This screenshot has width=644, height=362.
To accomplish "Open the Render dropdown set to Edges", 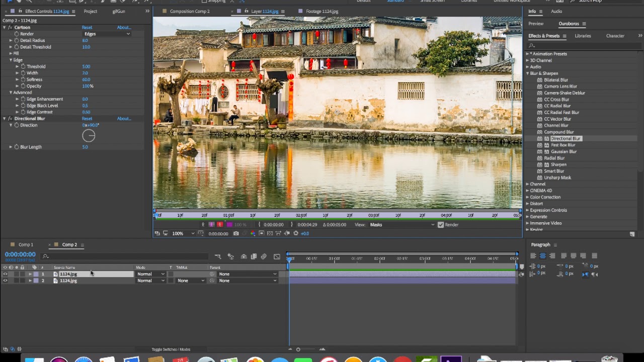I will pos(107,34).
